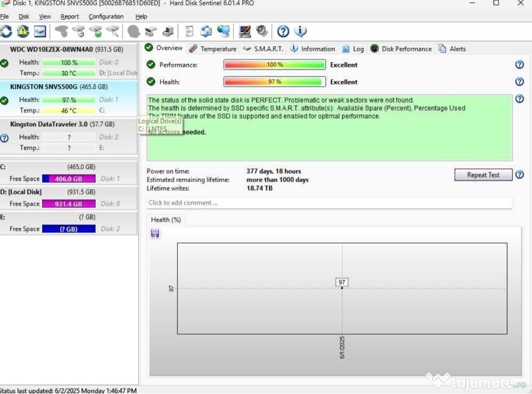
Task: Maximize the Hard Disk Sentinel window
Action: [496, 3]
